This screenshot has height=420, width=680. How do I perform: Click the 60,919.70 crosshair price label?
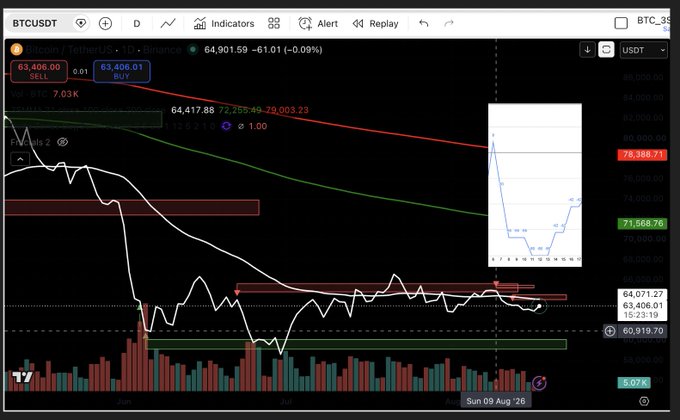pos(643,331)
